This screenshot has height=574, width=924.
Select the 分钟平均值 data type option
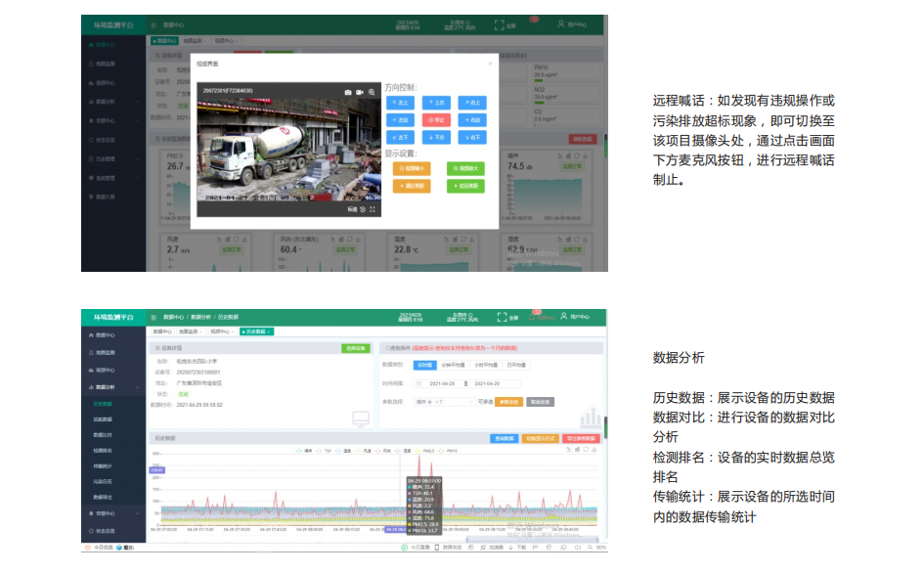pos(453,366)
